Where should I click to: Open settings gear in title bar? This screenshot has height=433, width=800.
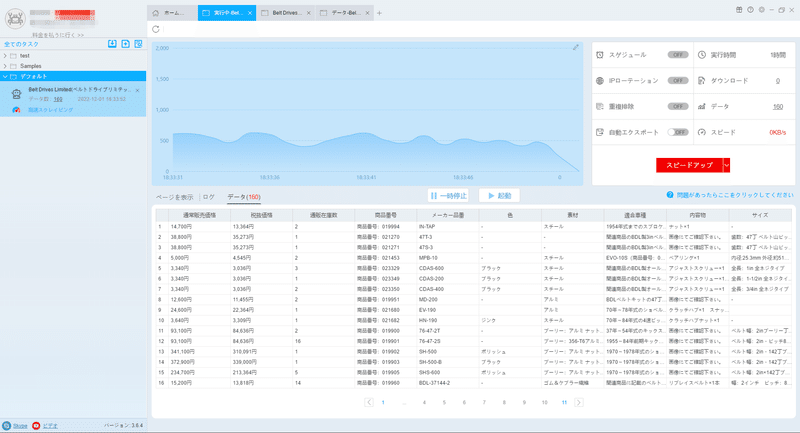[762, 10]
